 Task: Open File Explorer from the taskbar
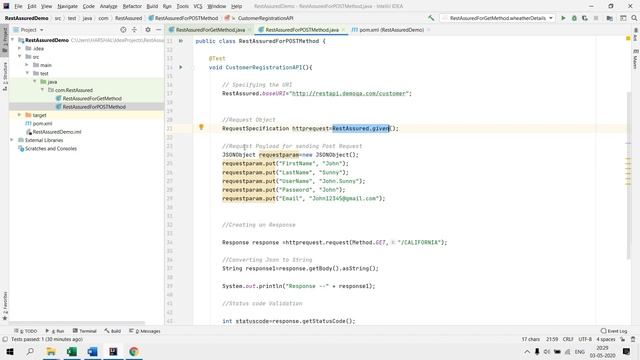coord(51,351)
